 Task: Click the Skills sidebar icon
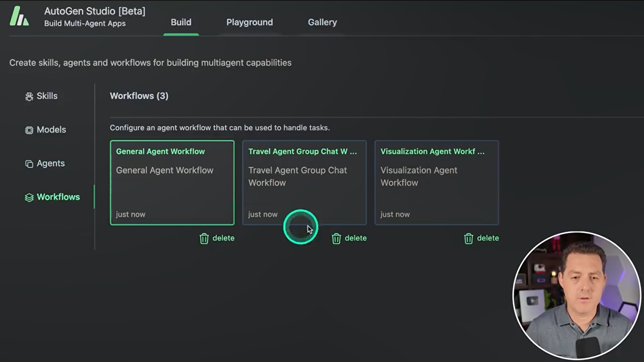29,96
